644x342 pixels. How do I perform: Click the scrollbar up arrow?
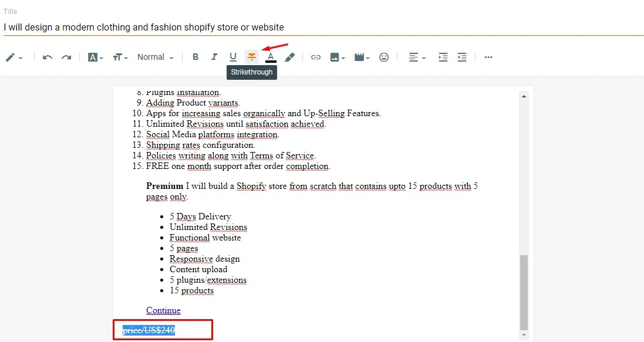click(x=524, y=96)
